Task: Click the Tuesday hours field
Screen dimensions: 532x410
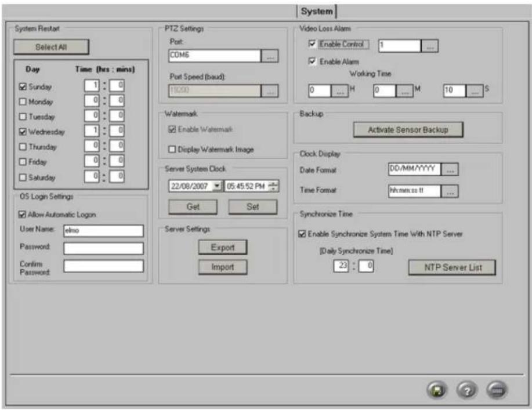Action: (x=92, y=115)
